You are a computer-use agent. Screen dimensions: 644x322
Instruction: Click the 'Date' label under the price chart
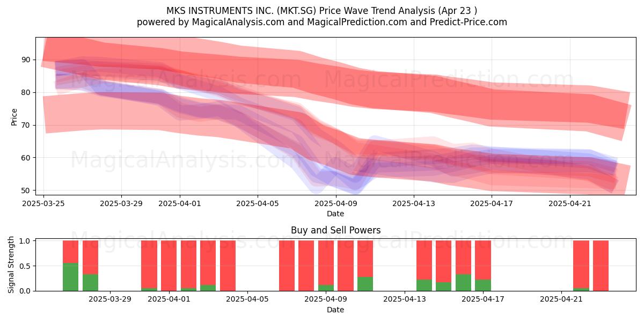[x=335, y=214]
